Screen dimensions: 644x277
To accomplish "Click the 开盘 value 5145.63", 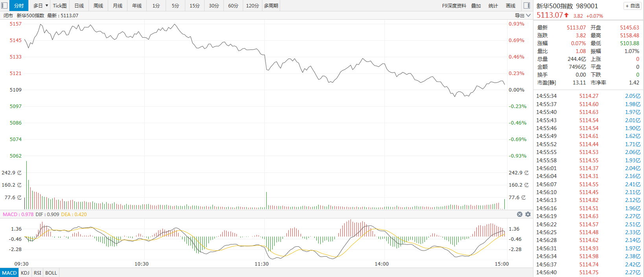I will pos(629,28).
